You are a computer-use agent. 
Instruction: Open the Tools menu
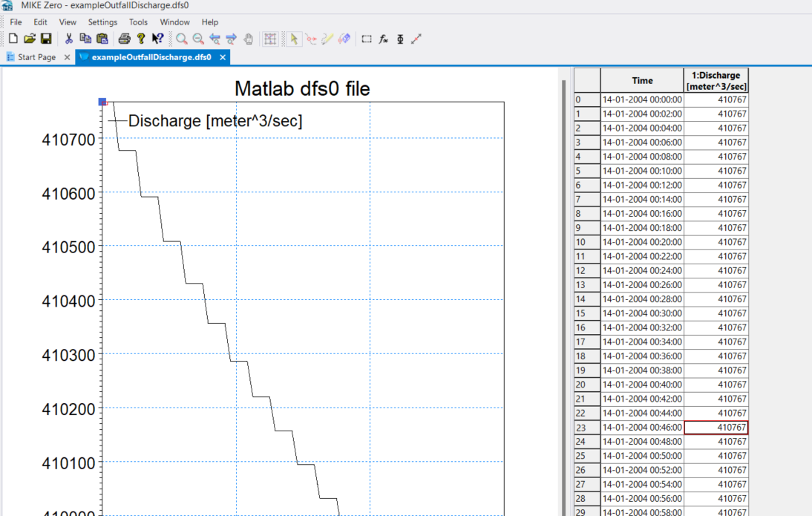click(x=138, y=22)
